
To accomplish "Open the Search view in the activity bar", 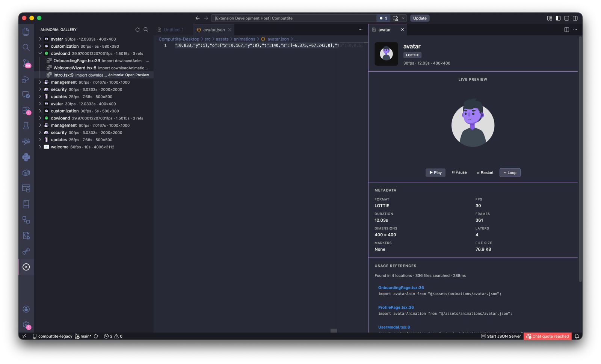I will coord(26,47).
